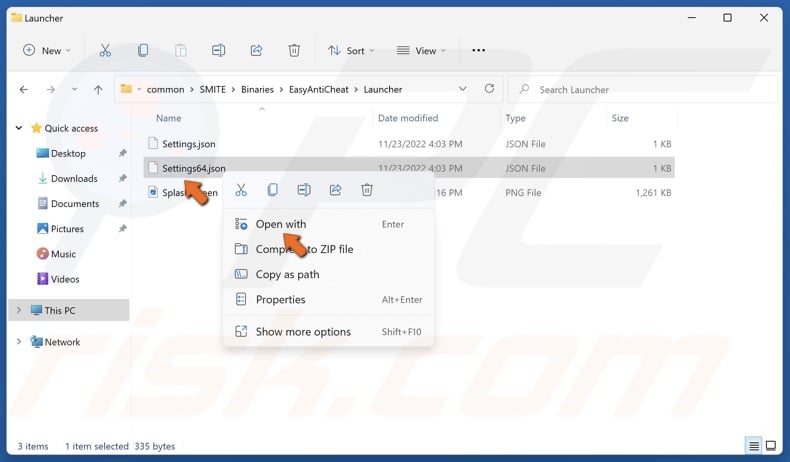The height and width of the screenshot is (462, 790).
Task: Click the common breadcrumb segment
Action: click(165, 89)
